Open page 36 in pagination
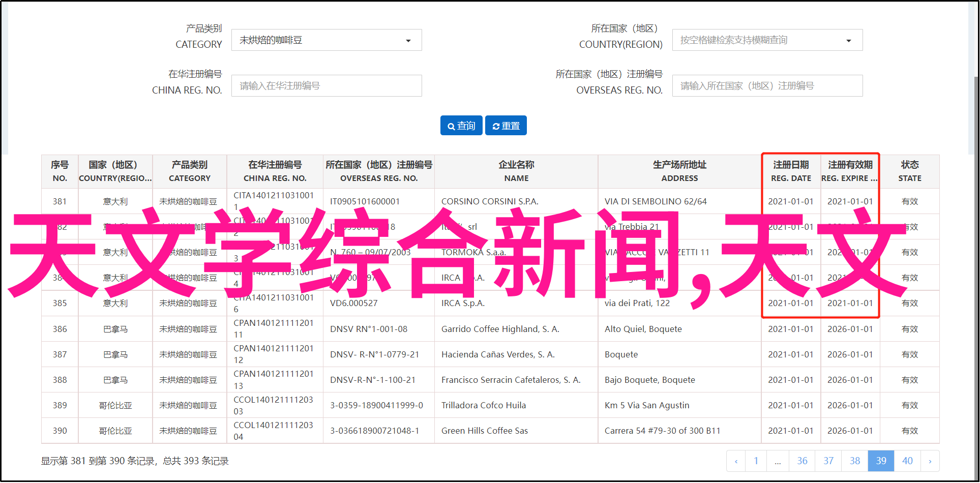 click(802, 461)
